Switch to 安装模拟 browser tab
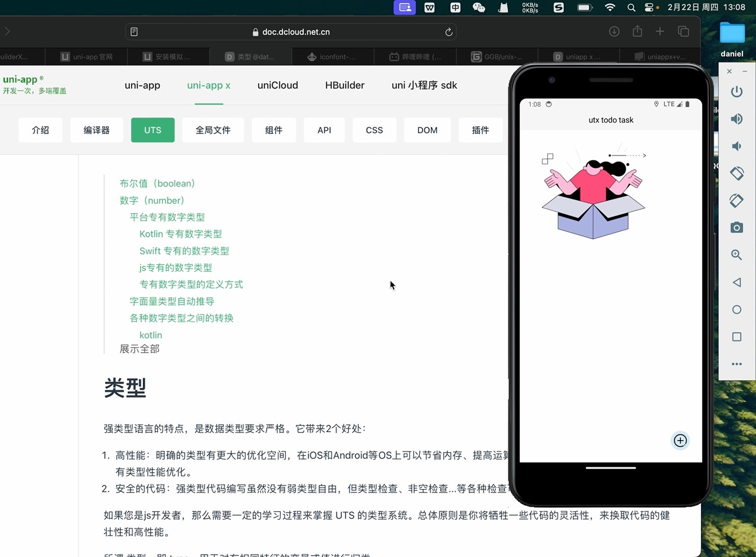The height and width of the screenshot is (557, 756). pos(168,57)
